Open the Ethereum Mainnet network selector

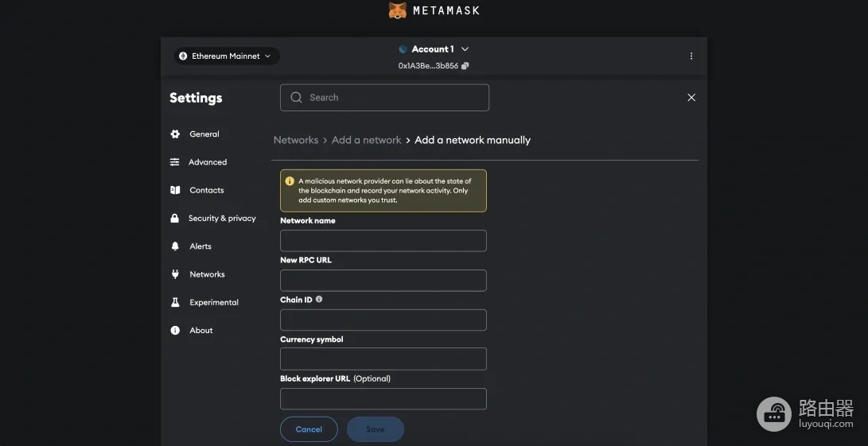coord(227,56)
